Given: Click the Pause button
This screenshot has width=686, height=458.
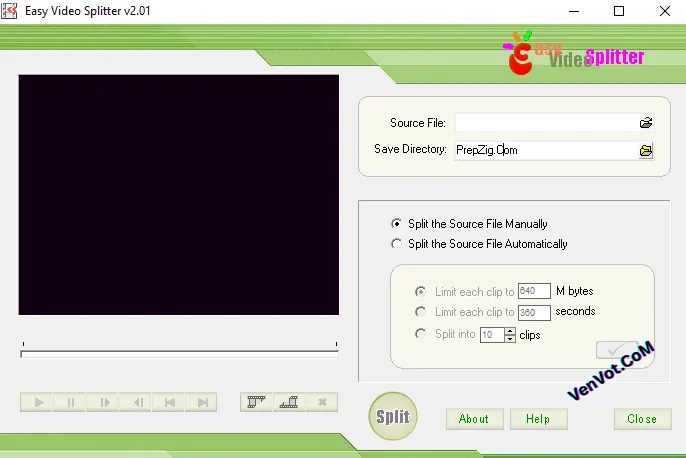Looking at the screenshot, I should 70,402.
